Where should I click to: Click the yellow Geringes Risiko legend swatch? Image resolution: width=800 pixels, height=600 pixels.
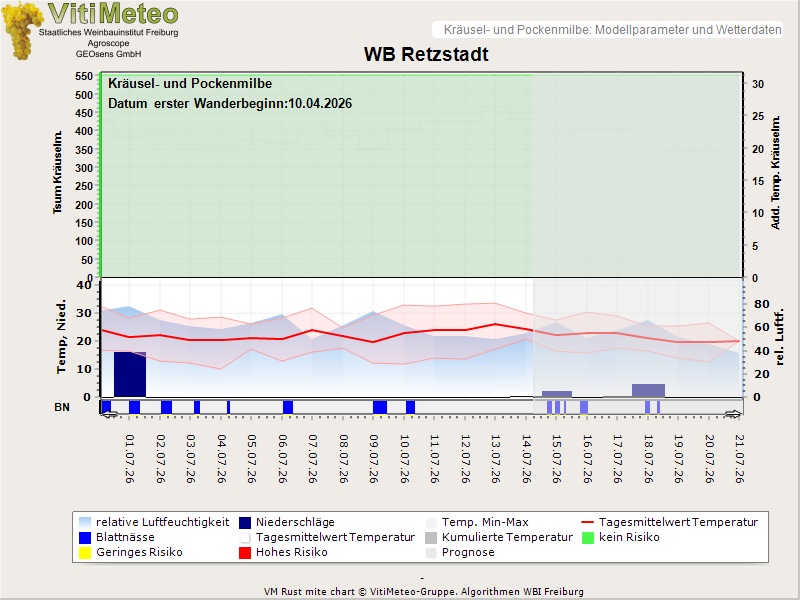85,553
